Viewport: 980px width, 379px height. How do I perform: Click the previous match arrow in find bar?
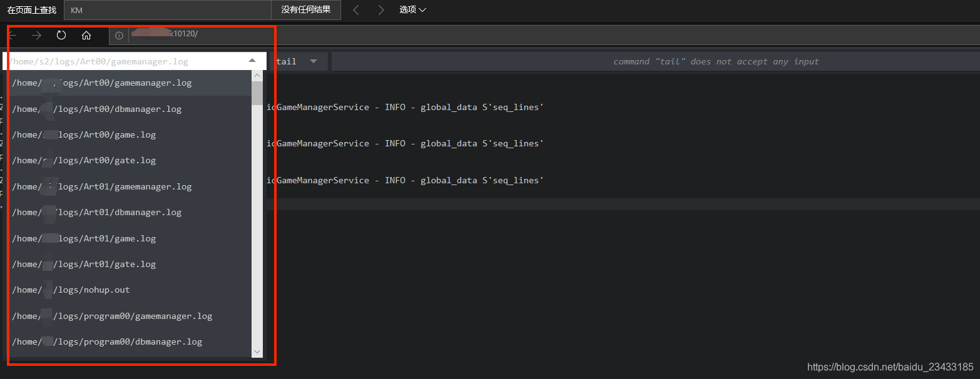(355, 9)
